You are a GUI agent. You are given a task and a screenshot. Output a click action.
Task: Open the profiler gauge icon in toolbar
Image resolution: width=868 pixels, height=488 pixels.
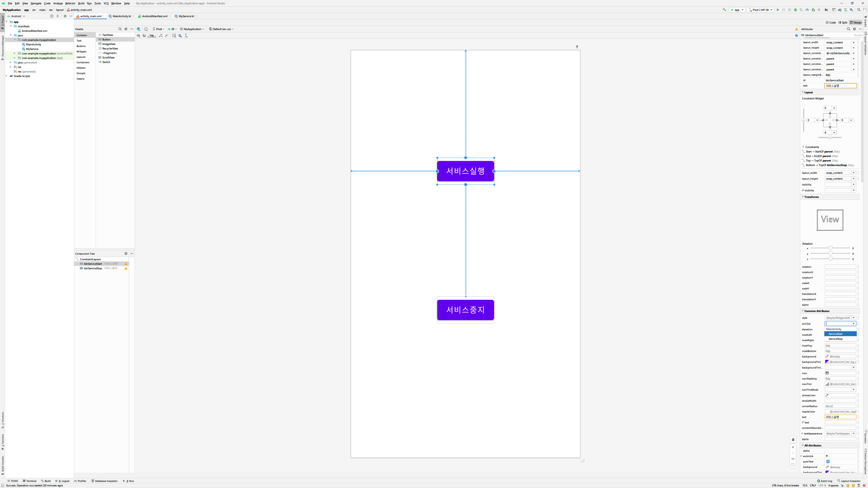click(807, 10)
